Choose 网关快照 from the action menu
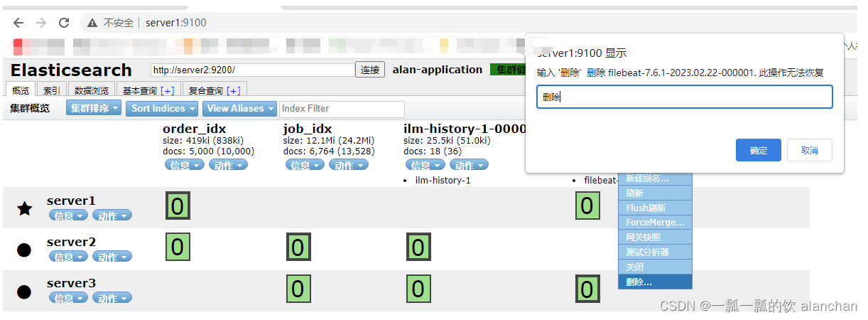The width and height of the screenshot is (868, 320). coord(655,238)
